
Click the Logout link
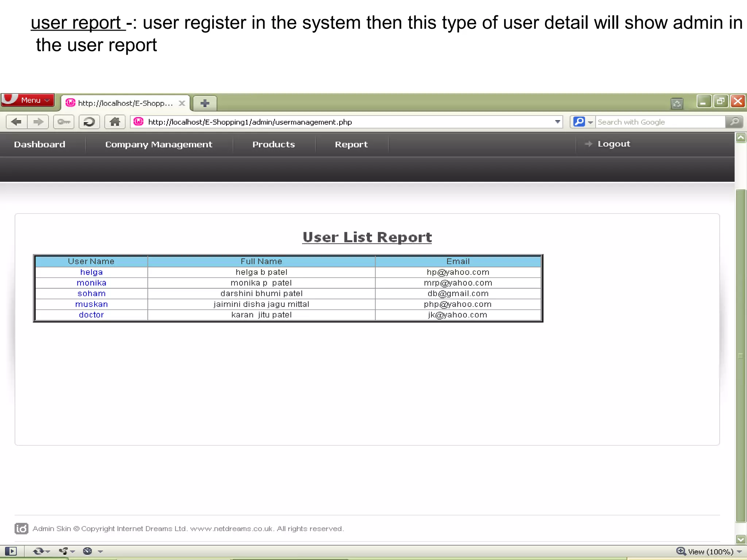click(614, 144)
